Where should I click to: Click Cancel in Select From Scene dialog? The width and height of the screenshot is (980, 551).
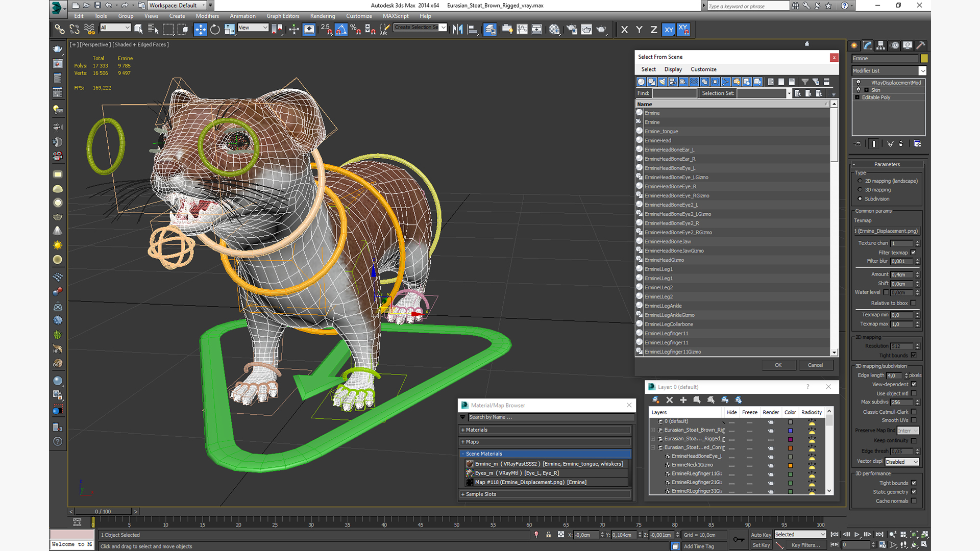pos(815,364)
